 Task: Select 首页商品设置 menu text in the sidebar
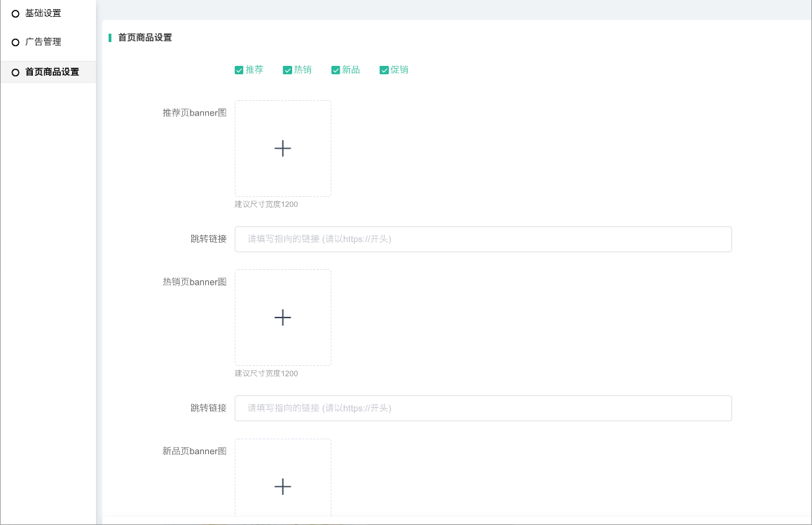pos(52,72)
